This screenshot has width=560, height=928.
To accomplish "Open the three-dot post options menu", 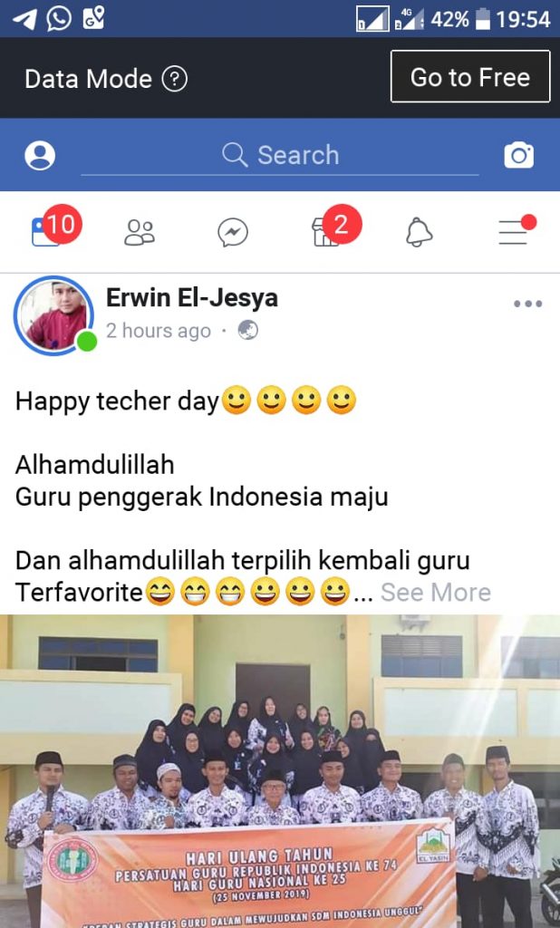I will coord(527,304).
